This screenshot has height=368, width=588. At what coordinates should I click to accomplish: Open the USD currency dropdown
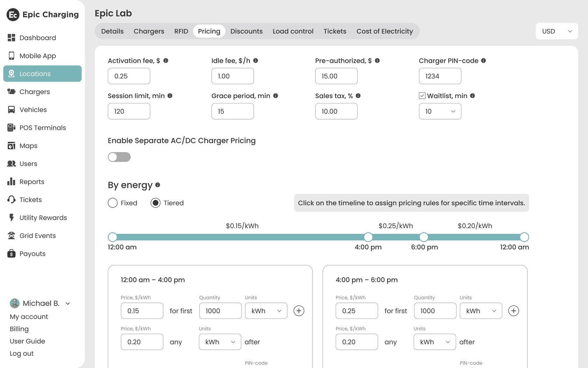(556, 31)
